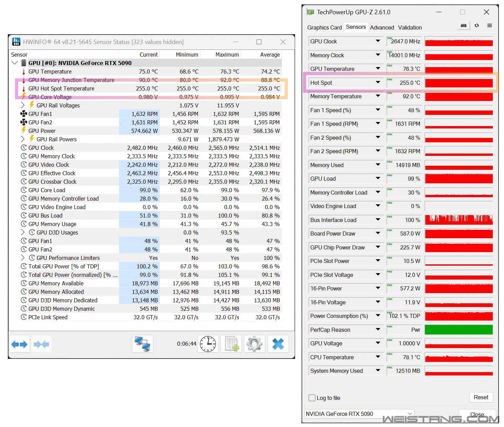Open the Hot Spot sensor dropdown
The height and width of the screenshot is (427, 504).
[x=378, y=82]
